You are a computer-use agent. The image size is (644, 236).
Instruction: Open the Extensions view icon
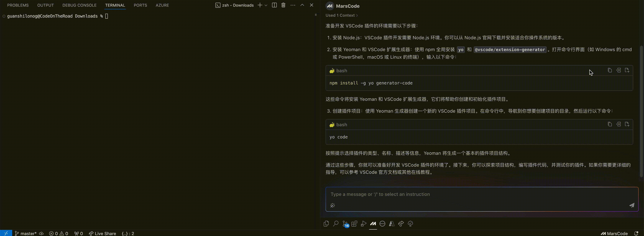[x=354, y=224]
